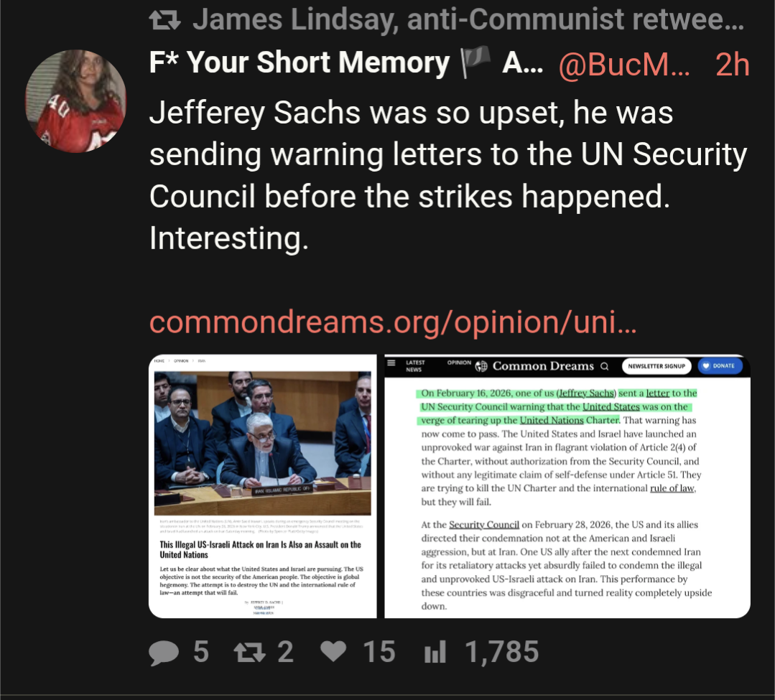Open the commondreams.org opinion link
Viewport: 775px width, 700px height.
[x=393, y=322]
